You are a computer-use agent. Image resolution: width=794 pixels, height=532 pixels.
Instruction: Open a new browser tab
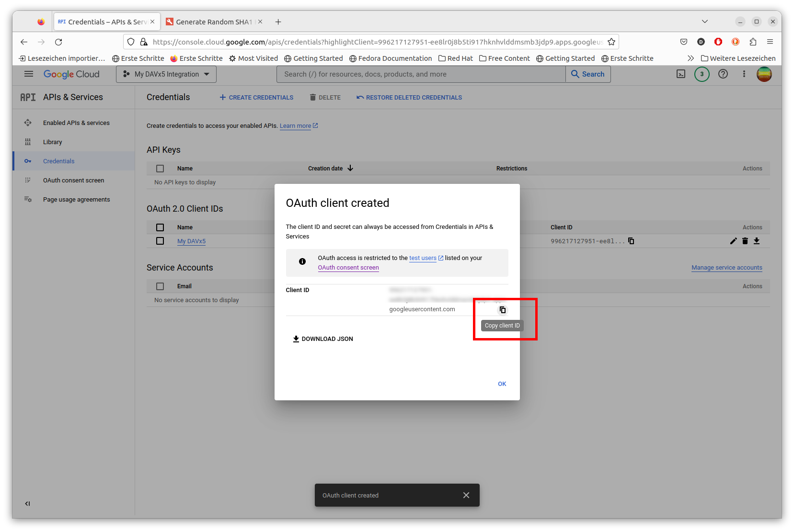tap(278, 22)
